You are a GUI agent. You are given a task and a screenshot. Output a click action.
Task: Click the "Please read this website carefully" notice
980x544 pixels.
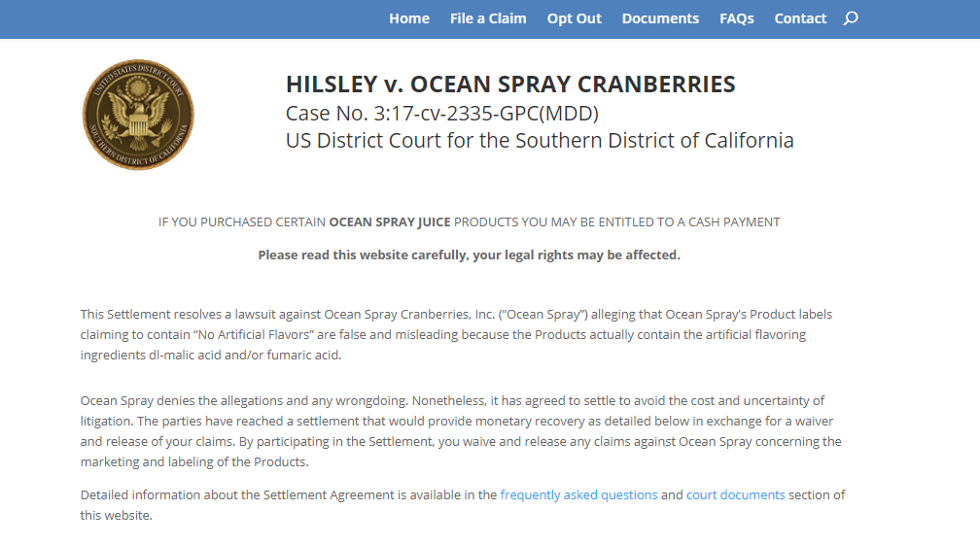pos(469,255)
